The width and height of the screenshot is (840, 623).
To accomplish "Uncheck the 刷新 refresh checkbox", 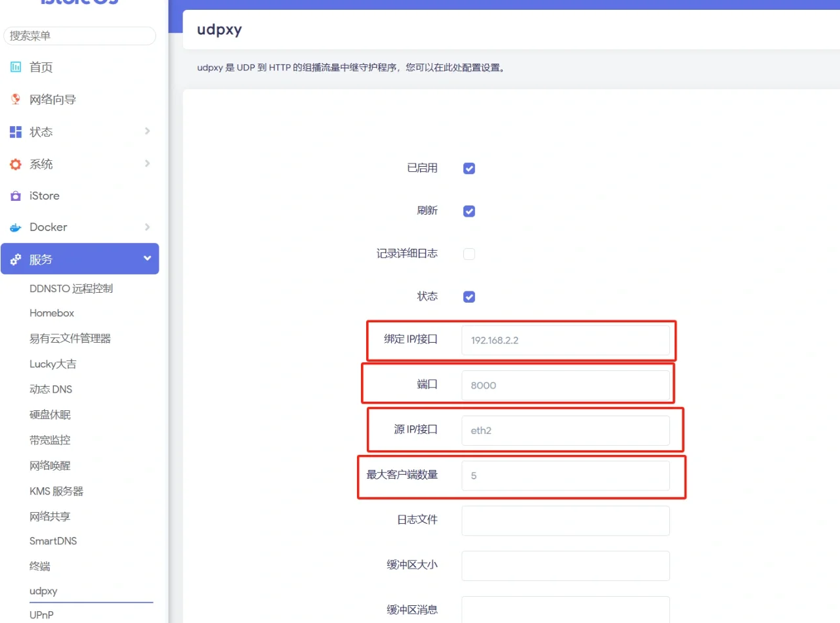I will tap(469, 211).
